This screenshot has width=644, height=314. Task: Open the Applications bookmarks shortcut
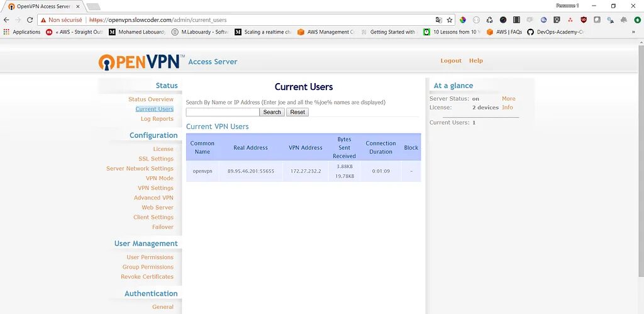pyautogui.click(x=22, y=31)
